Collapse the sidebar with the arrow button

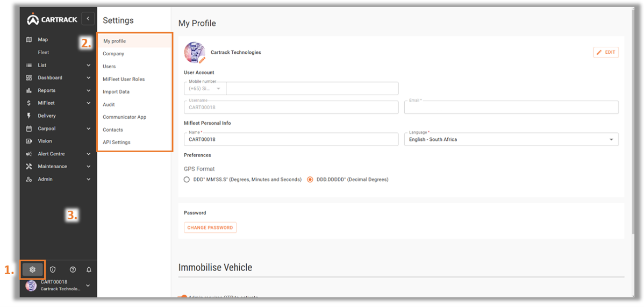(88, 18)
